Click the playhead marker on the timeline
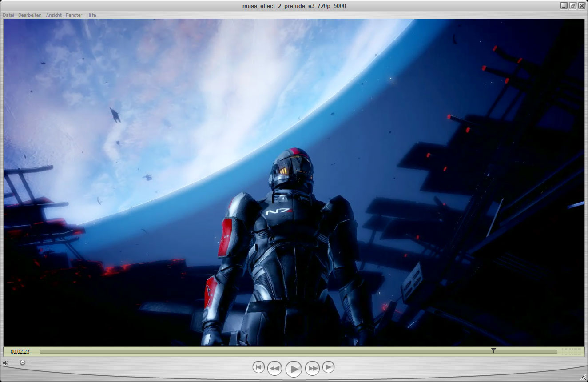 tap(493, 351)
